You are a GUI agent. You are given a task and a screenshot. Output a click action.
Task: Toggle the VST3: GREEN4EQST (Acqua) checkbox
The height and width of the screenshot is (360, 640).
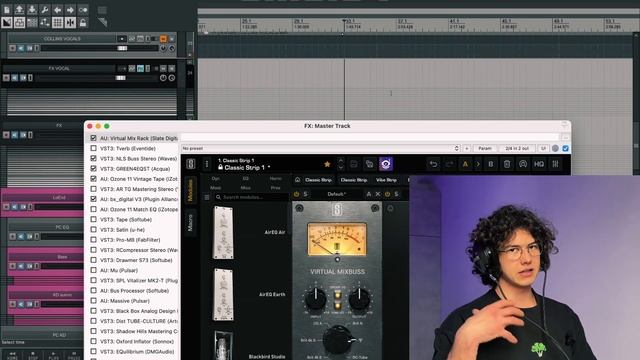point(93,169)
